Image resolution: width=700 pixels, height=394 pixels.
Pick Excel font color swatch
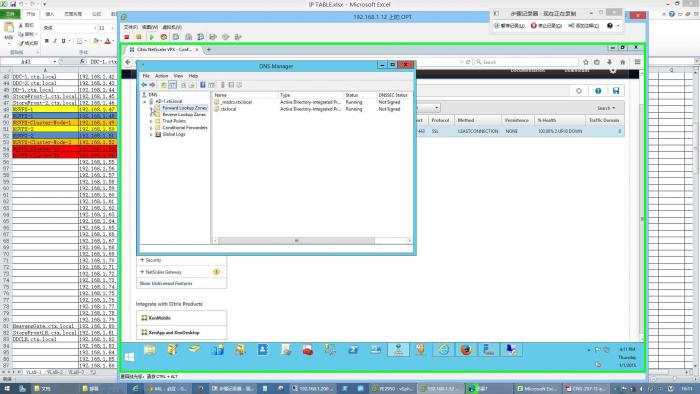[x=107, y=41]
